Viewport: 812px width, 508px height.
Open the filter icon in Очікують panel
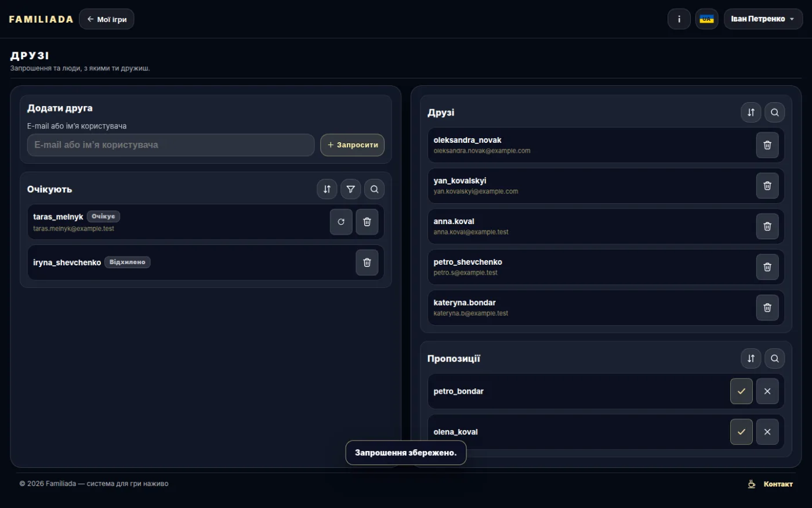[x=351, y=189]
